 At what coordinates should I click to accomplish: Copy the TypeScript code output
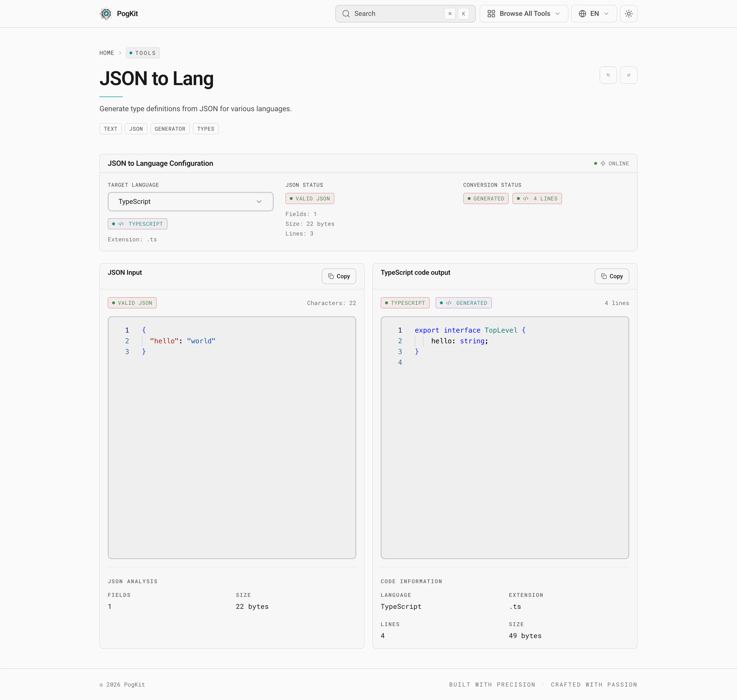coord(612,276)
